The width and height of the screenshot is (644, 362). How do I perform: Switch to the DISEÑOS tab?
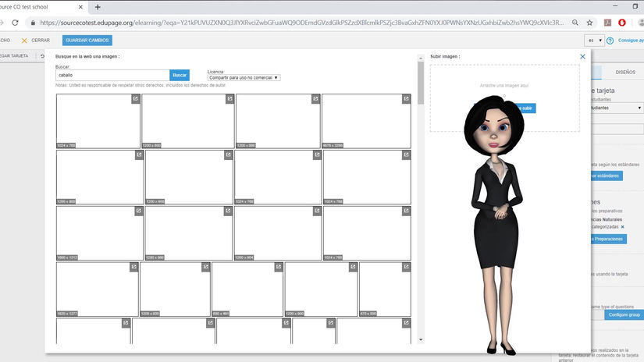(x=625, y=73)
